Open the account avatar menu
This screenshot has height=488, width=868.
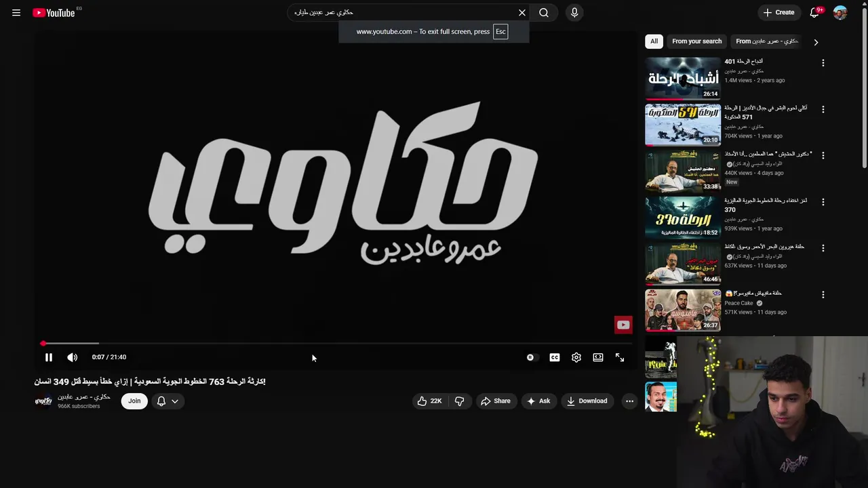(840, 12)
